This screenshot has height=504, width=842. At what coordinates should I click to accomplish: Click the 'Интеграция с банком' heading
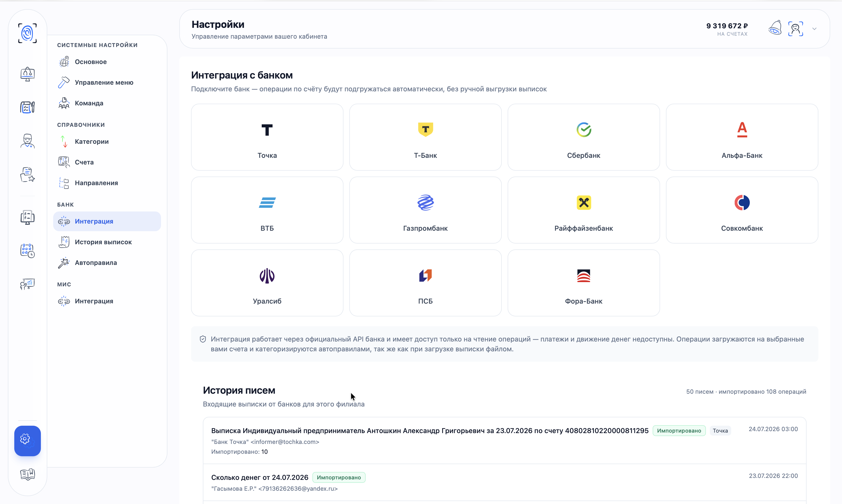[242, 75]
